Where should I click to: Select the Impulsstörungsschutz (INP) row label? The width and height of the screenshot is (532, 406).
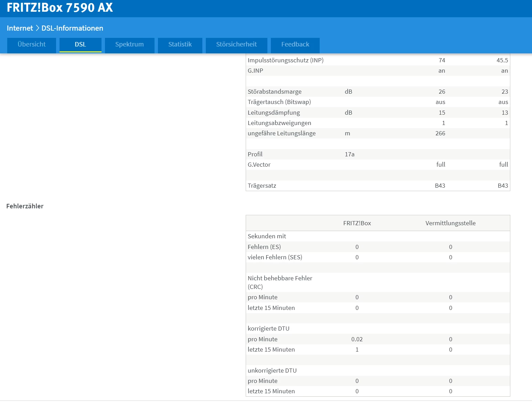(286, 60)
